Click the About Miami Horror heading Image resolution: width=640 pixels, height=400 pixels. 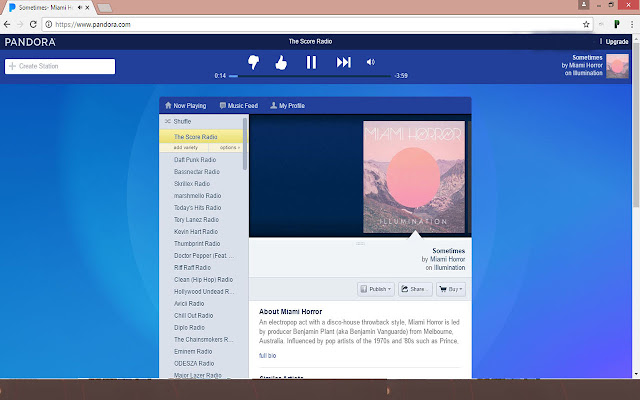click(290, 311)
